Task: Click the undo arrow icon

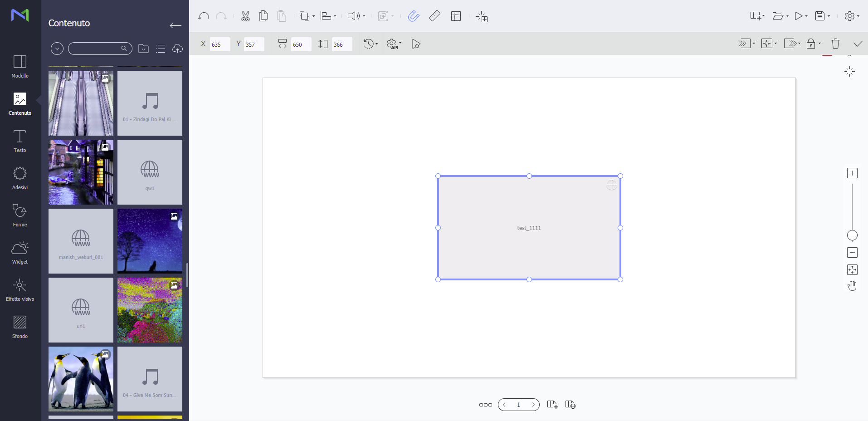Action: click(204, 16)
